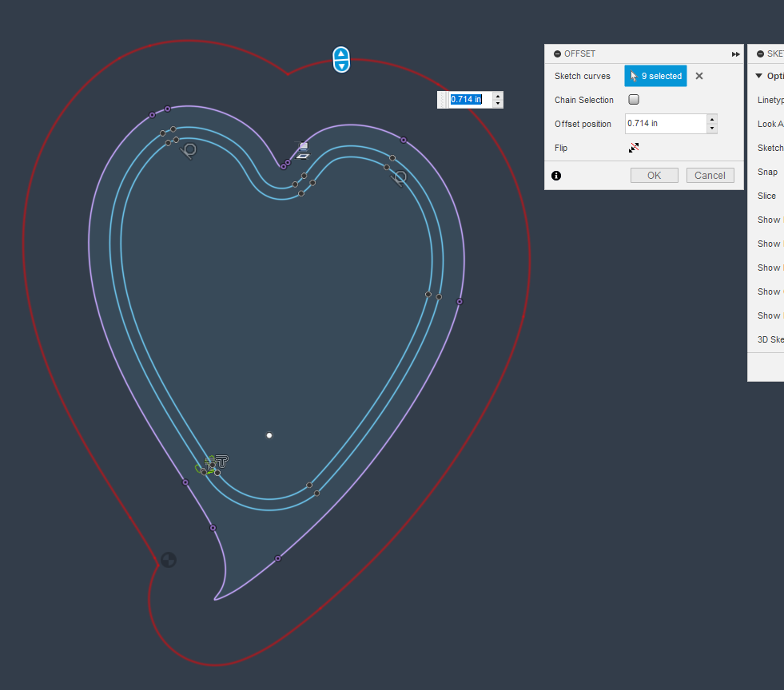Click the up stepper on Offset position field
The width and height of the screenshot is (784, 690).
pos(710,120)
